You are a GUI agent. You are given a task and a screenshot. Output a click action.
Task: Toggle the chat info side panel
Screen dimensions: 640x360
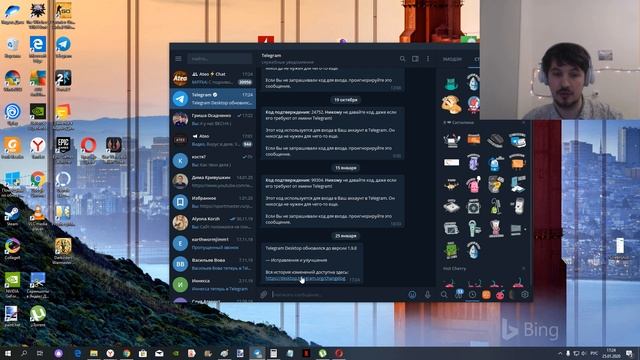(415, 59)
